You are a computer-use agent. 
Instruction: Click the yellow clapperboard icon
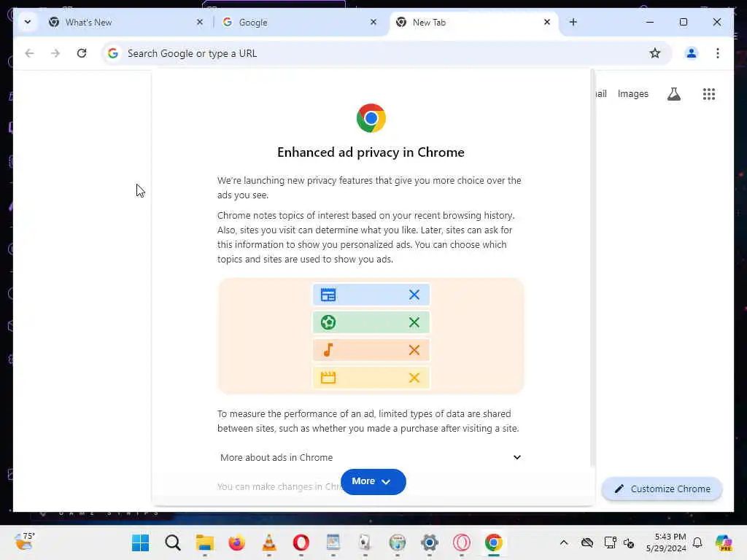tap(328, 378)
